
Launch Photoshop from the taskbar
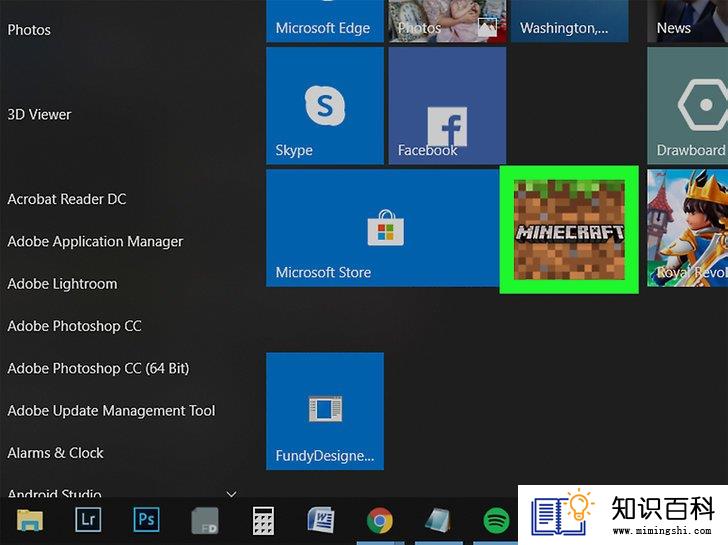pyautogui.click(x=146, y=519)
